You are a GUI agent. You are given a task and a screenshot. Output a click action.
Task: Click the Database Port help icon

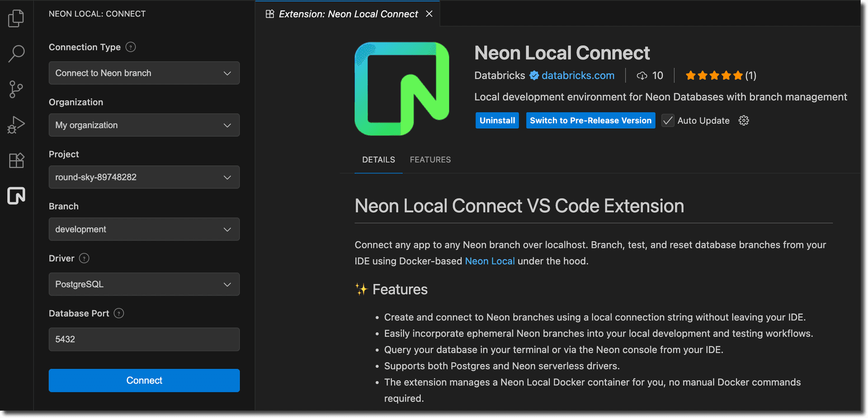pos(119,313)
